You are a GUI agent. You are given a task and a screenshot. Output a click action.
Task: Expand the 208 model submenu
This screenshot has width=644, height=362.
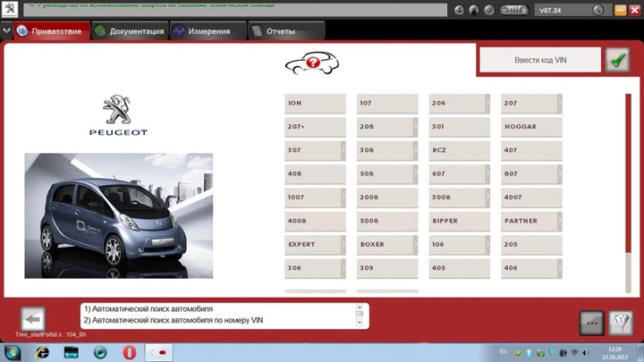(x=415, y=127)
